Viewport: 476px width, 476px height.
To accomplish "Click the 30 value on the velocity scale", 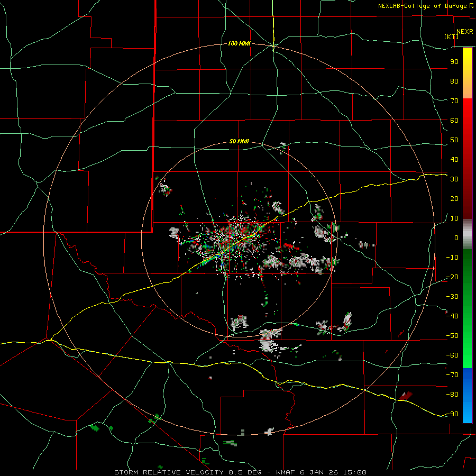I will pos(454,179).
